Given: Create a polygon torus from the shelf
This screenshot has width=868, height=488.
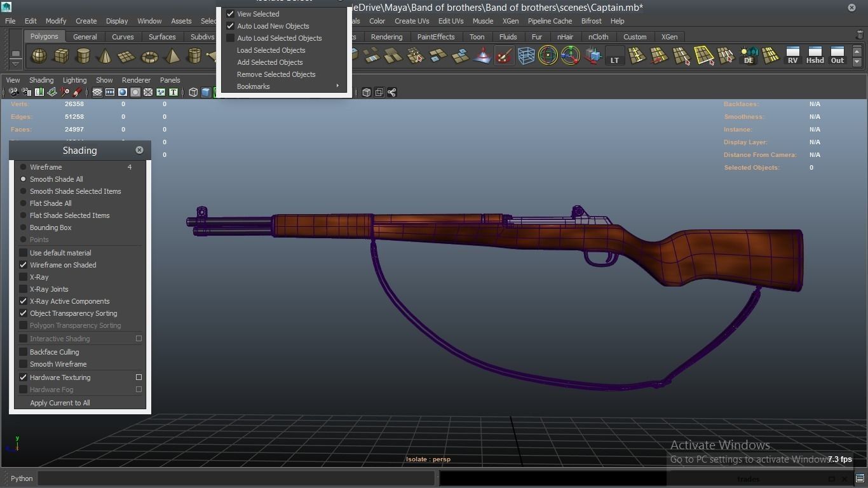Looking at the screenshot, I should tap(149, 57).
